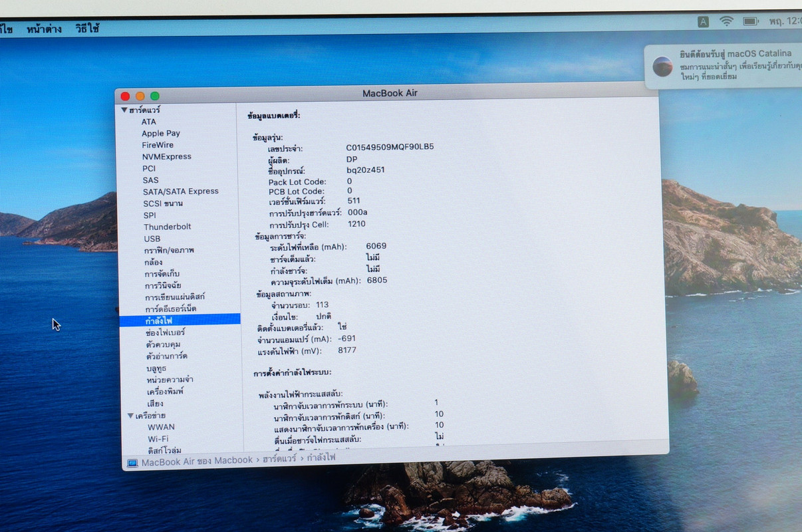
Task: Select ดิสก์โวลุ่ม in sidebar
Action: click(x=164, y=450)
